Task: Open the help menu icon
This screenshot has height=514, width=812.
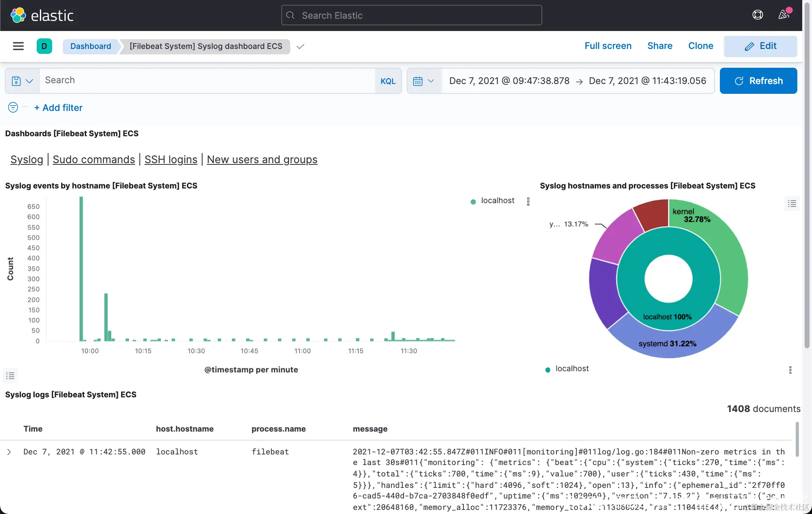Action: click(757, 15)
